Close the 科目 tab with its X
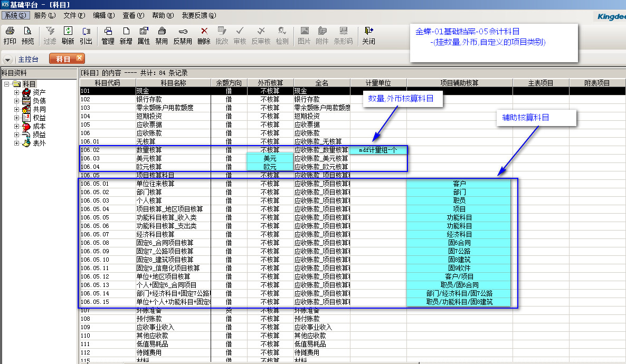The height and width of the screenshot is (364, 626). coord(79,59)
